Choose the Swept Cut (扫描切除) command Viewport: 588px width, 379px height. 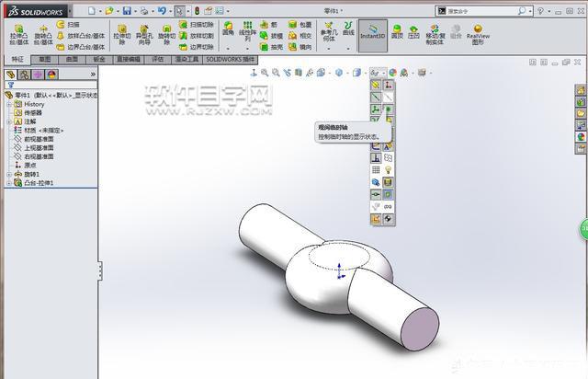pyautogui.click(x=197, y=25)
